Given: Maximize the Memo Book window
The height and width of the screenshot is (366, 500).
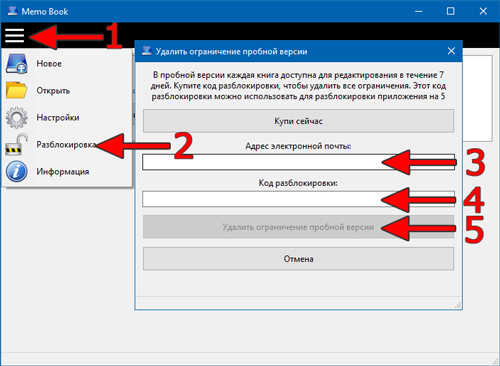Looking at the screenshot, I should [450, 11].
